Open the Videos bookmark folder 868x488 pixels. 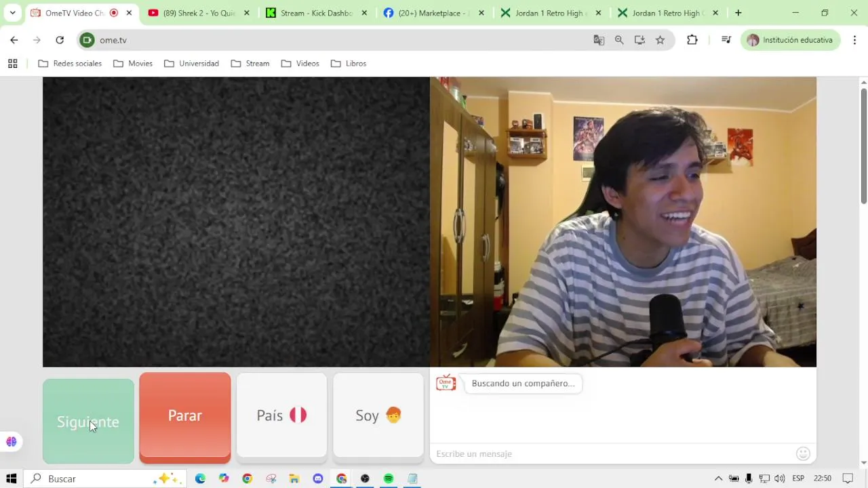pos(300,64)
